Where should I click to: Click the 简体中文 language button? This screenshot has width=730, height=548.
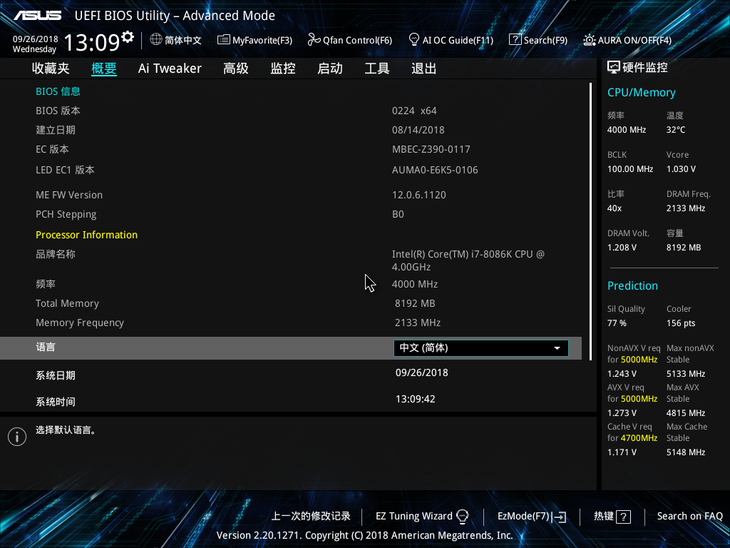coord(176,40)
